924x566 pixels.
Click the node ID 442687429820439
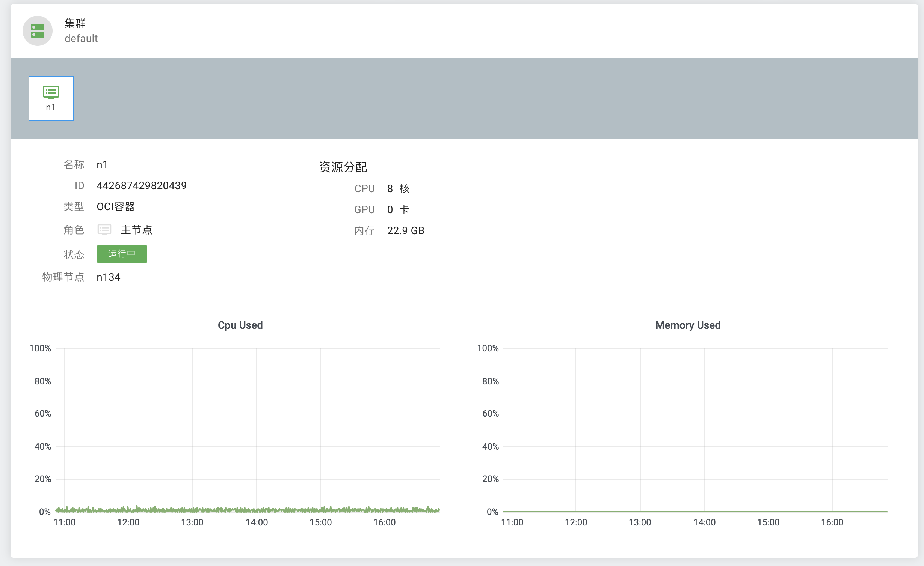point(142,185)
